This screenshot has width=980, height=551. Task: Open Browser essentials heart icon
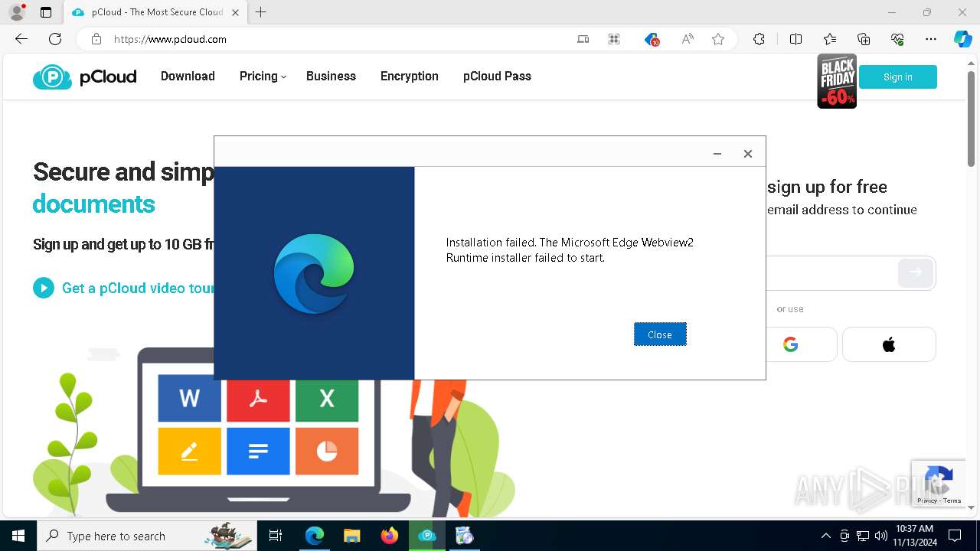(897, 39)
